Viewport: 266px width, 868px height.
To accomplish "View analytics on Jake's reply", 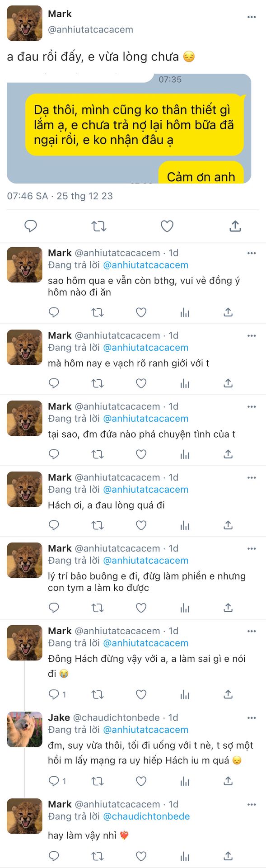I will [x=185, y=781].
